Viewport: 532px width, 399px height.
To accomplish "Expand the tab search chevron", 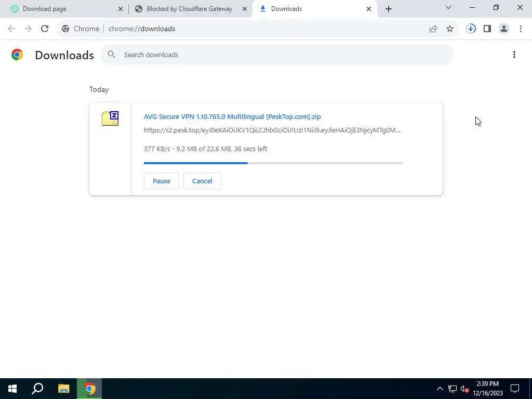I will pos(448,7).
